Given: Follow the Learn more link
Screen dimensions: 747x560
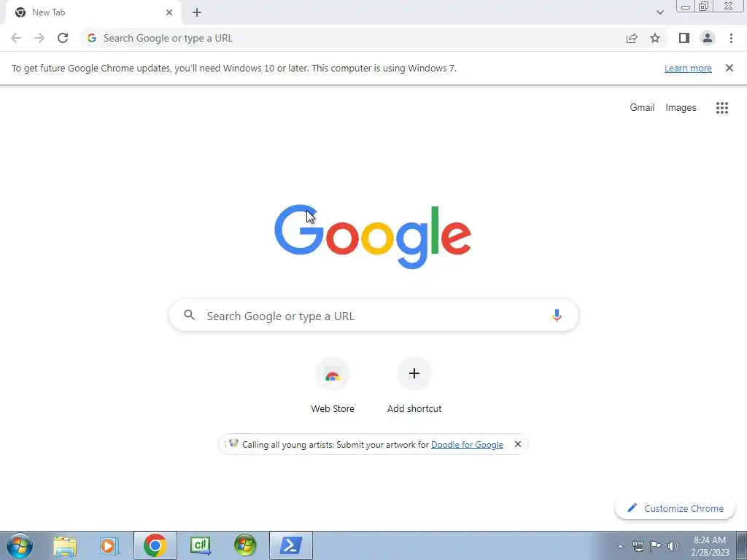Looking at the screenshot, I should (x=688, y=68).
